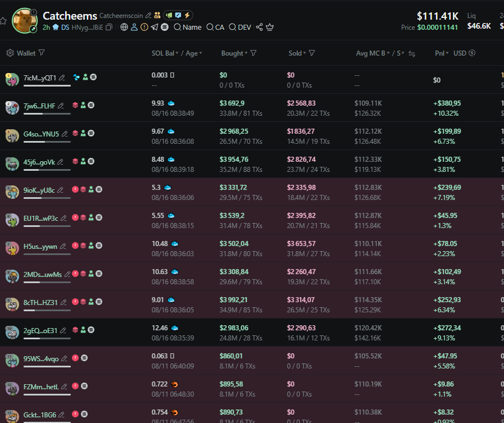
Task: Click the yellow lightning bolt icon
Action: click(x=187, y=15)
